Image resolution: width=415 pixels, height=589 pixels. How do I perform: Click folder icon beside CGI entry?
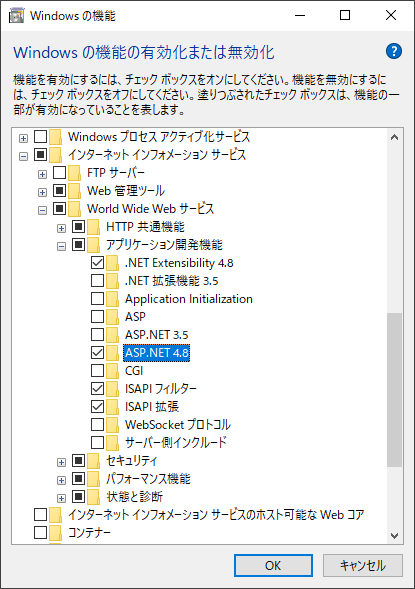(112, 371)
